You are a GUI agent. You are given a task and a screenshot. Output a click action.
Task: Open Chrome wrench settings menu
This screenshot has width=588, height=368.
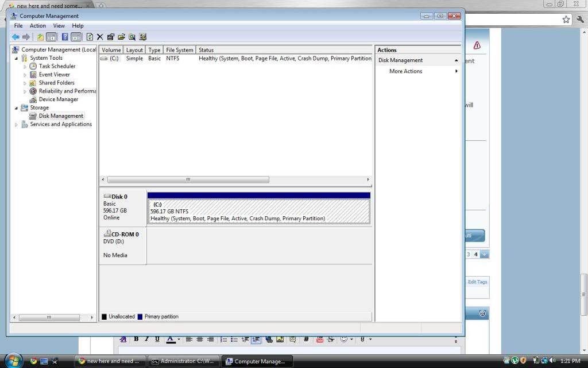[581, 19]
